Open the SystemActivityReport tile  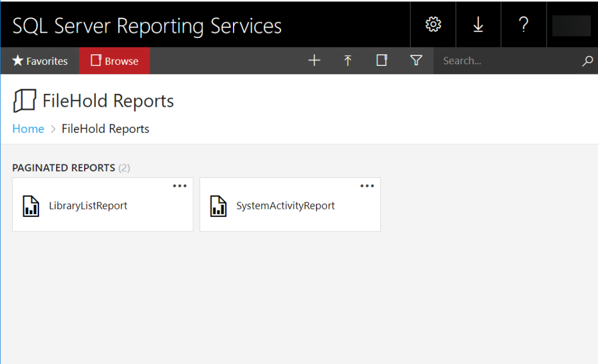click(x=286, y=205)
